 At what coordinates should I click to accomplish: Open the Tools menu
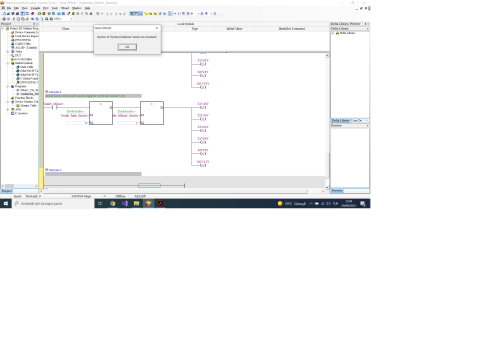coord(55,8)
